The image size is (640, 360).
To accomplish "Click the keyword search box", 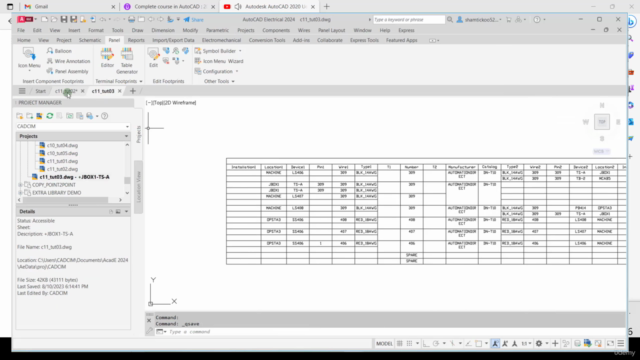I will click(x=409, y=20).
